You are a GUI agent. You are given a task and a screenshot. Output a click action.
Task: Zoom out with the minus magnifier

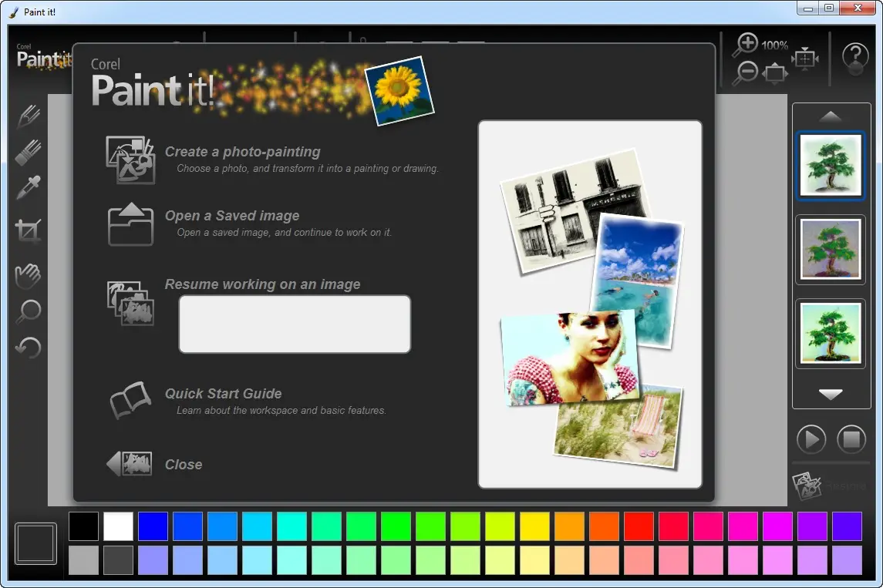coord(744,74)
